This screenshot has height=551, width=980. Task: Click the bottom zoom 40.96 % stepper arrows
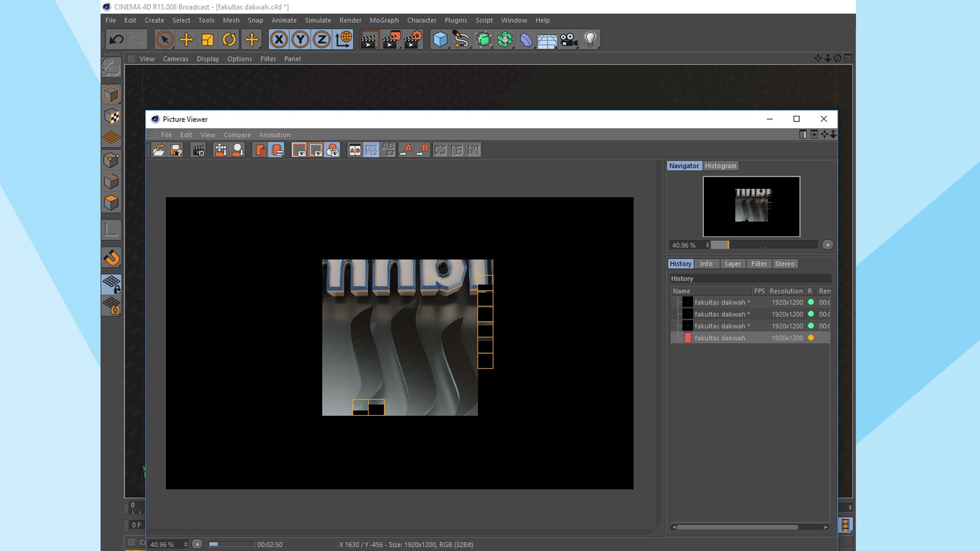(x=185, y=544)
